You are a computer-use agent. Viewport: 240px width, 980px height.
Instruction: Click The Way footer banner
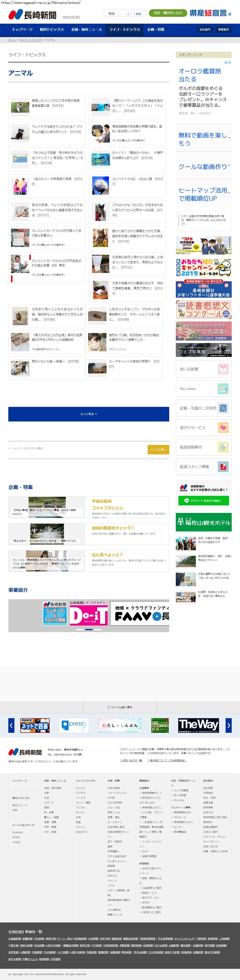click(198, 725)
